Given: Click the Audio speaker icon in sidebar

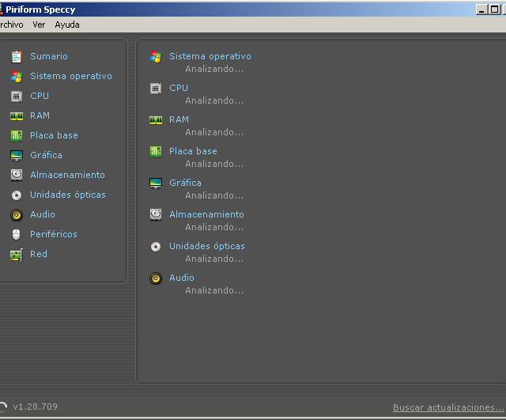Looking at the screenshot, I should point(17,215).
